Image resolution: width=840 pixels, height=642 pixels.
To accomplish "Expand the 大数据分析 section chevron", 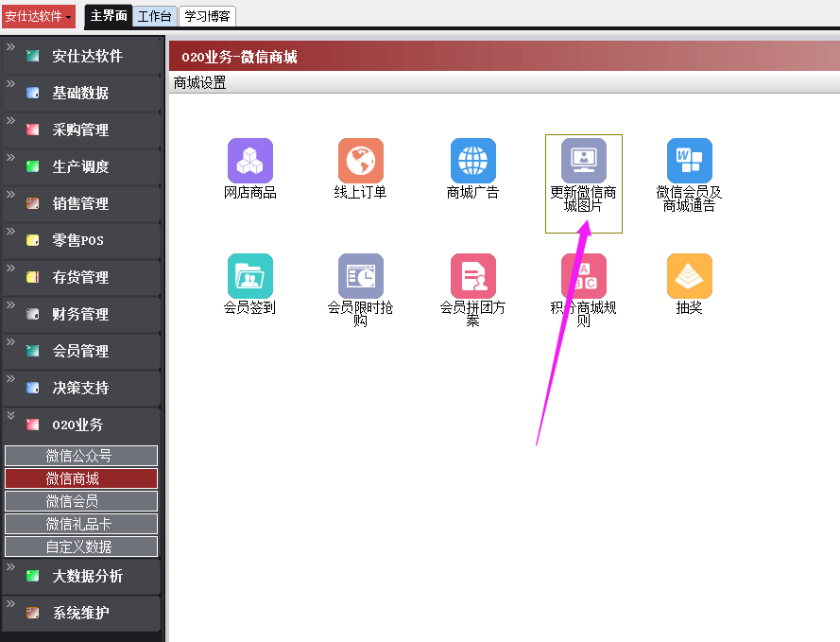I will [10, 567].
